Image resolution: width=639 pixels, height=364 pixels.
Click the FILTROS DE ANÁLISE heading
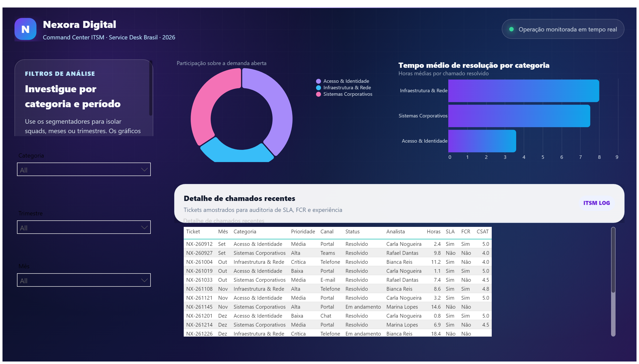coord(60,74)
